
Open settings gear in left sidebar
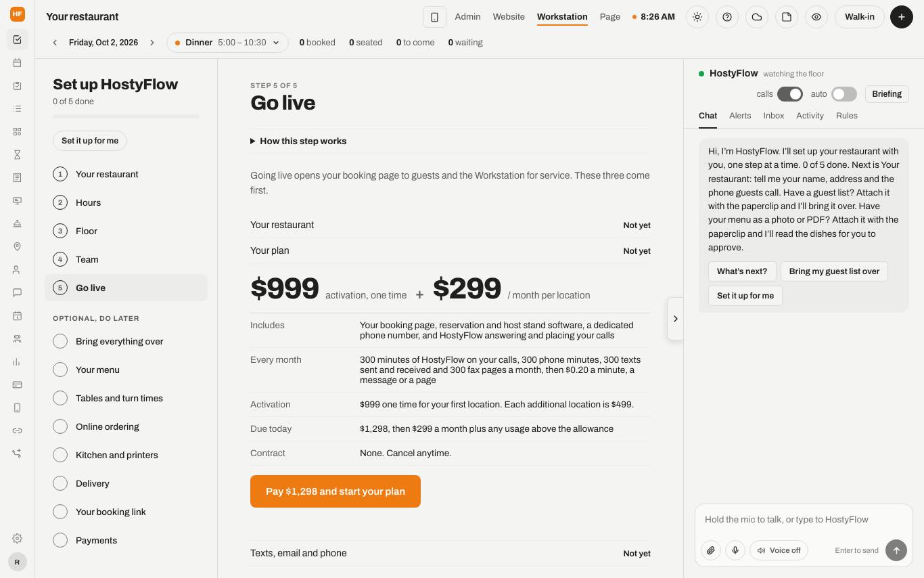18,539
